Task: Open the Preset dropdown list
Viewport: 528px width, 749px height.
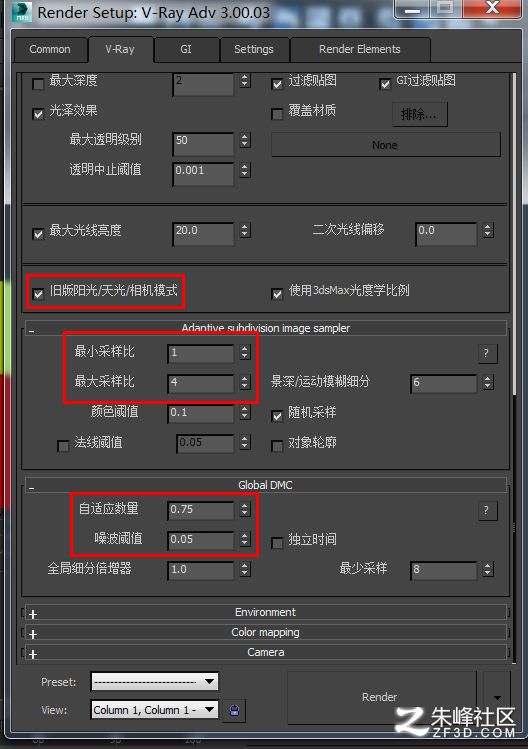Action: 155,682
